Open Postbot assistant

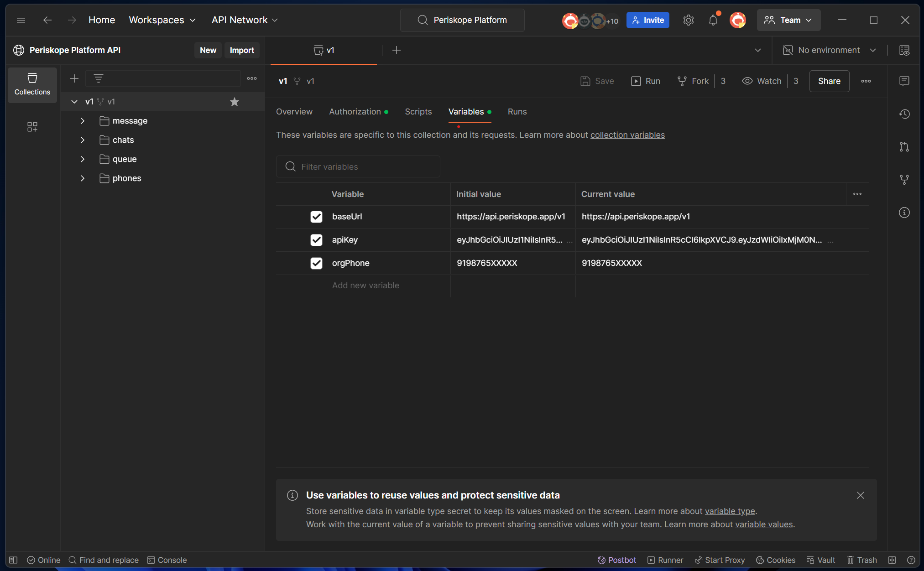pyautogui.click(x=616, y=560)
